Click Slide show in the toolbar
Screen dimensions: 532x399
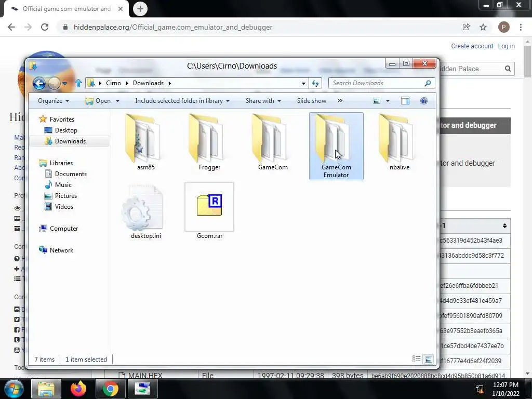(x=312, y=101)
